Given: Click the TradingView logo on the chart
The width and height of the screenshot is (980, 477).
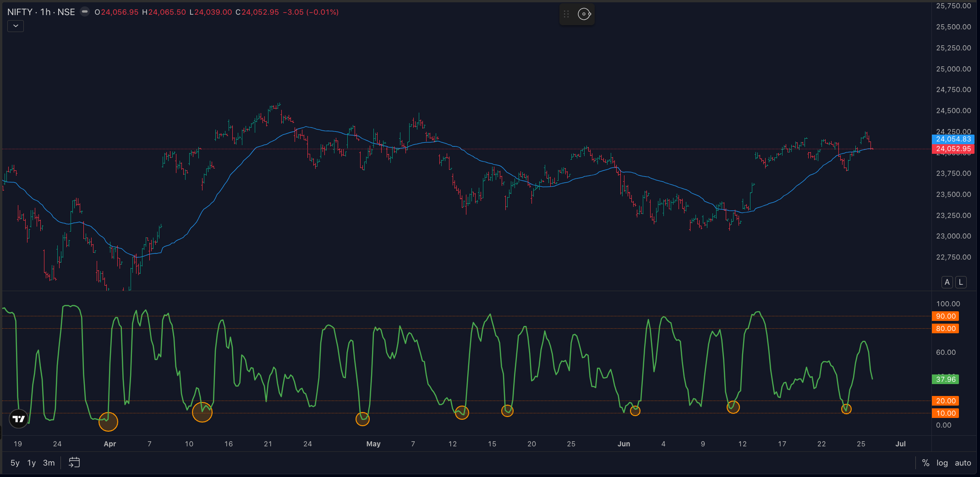Looking at the screenshot, I should click(x=19, y=418).
